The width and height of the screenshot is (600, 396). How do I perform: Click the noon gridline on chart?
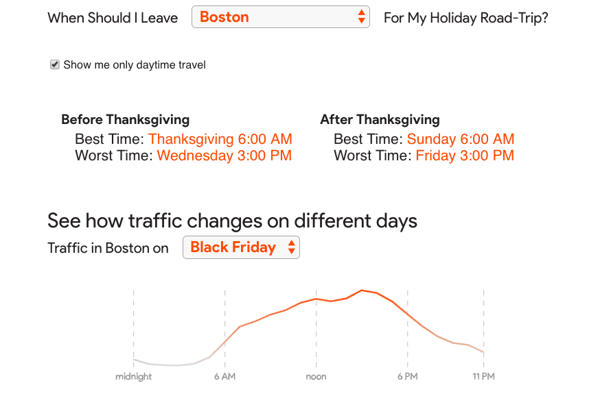point(316,329)
